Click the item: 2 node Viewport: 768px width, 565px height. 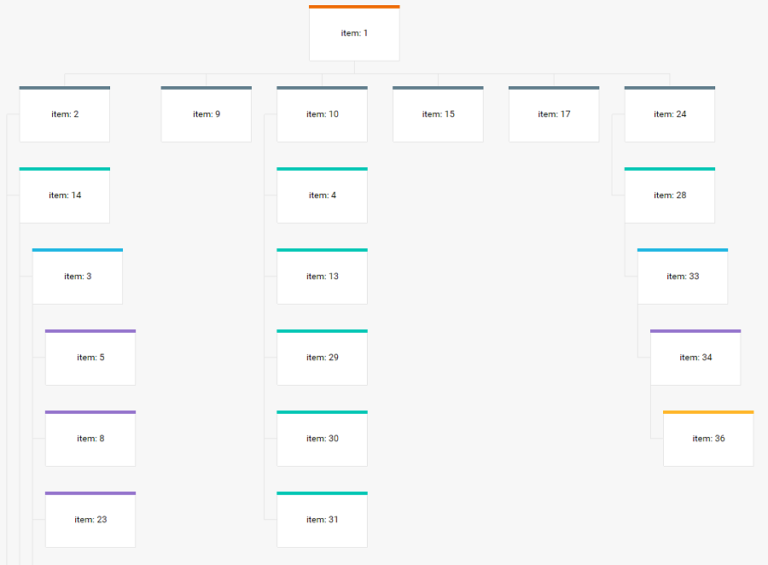pyautogui.click(x=65, y=114)
